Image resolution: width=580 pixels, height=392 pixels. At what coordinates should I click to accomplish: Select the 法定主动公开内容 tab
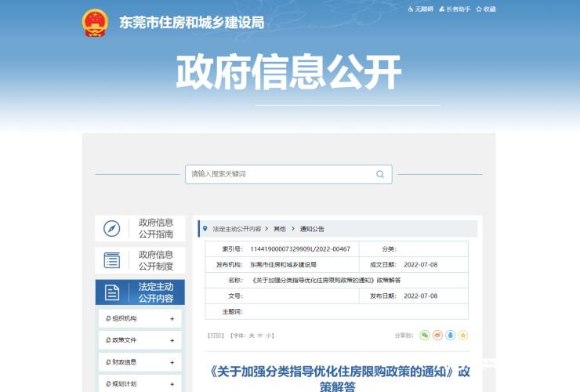click(140, 292)
